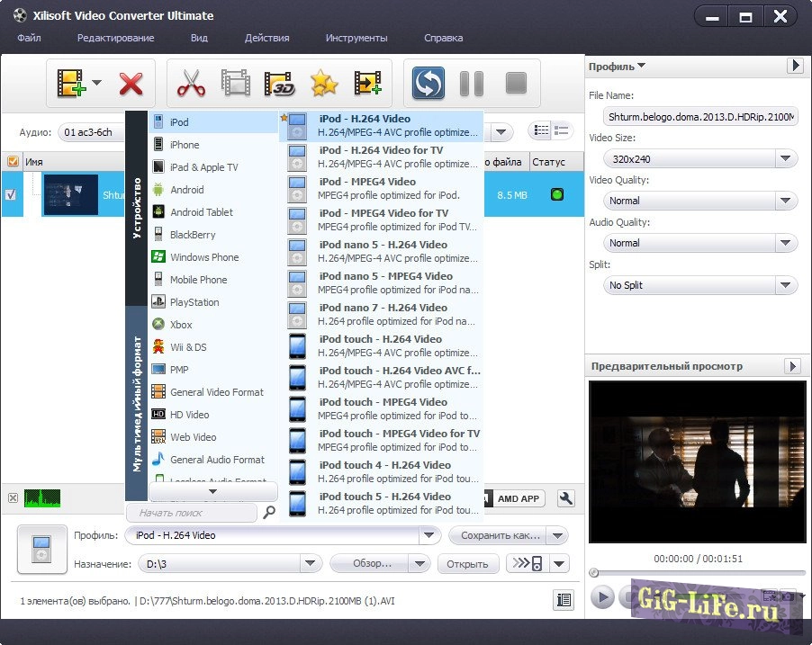Screen dimensions: 812x645
Task: Click the search magnifier icon
Action: pyautogui.click(x=268, y=513)
